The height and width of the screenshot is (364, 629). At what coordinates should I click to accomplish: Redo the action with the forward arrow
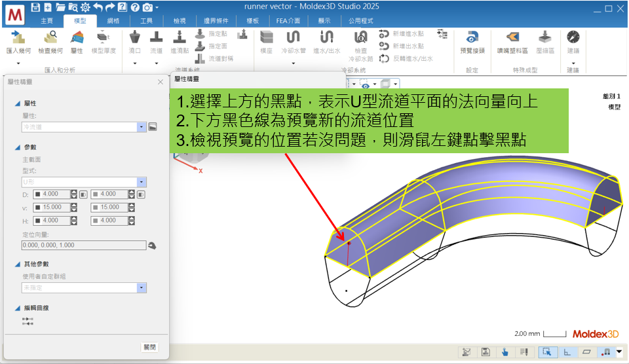coord(109,7)
